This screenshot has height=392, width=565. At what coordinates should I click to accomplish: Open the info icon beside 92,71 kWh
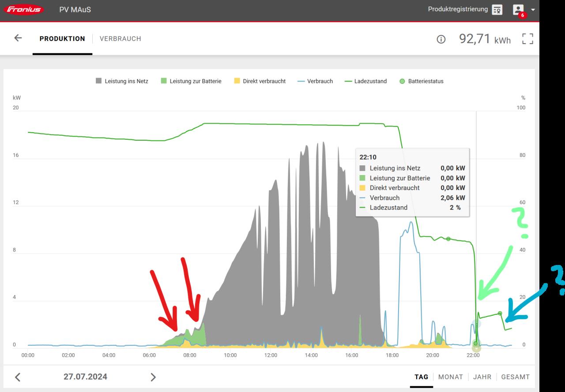441,39
